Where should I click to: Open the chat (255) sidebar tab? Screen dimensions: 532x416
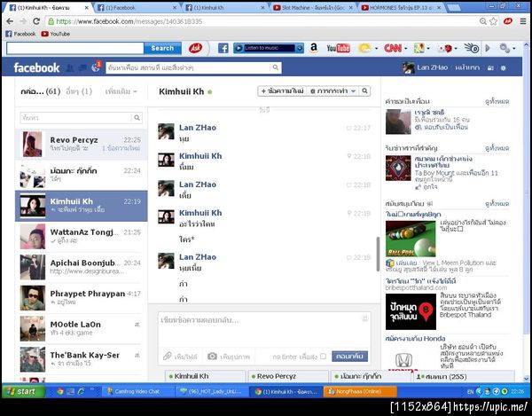coord(464,376)
